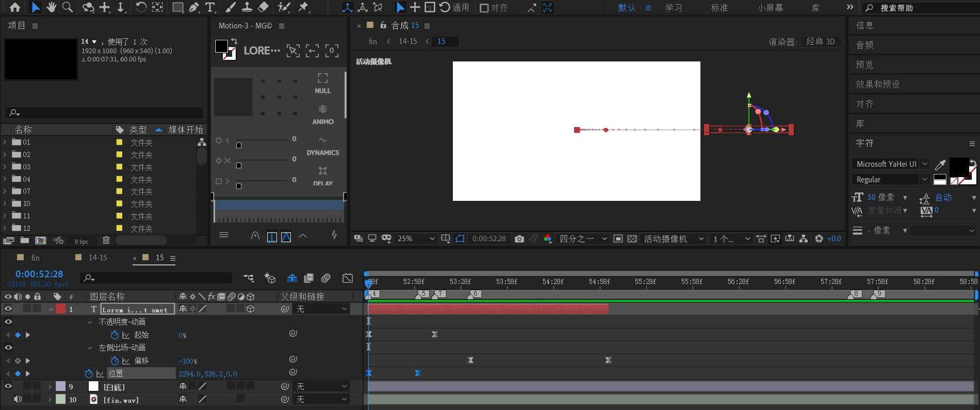Click Motion-3 foreground black swatch
Image resolution: width=980 pixels, height=410 pixels.
(221, 46)
